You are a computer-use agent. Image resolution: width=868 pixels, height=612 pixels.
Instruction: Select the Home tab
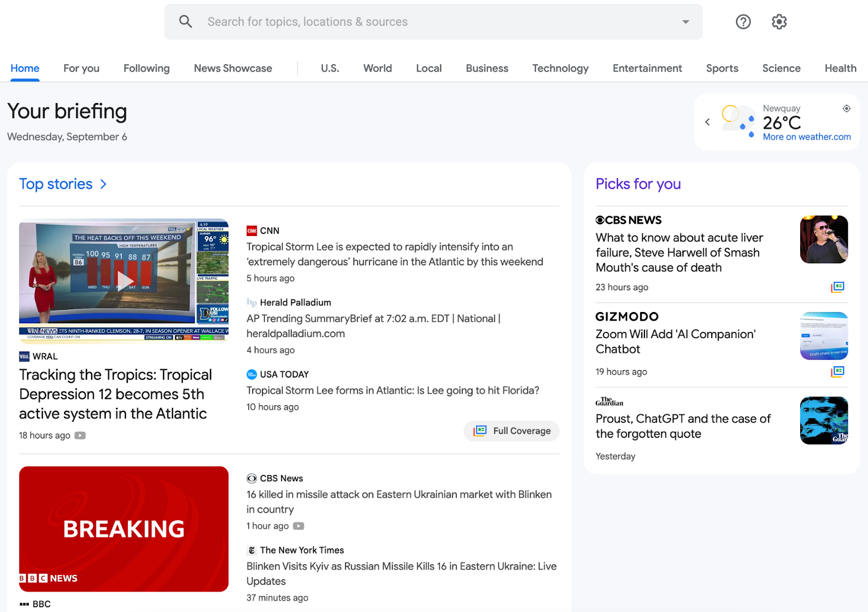[x=25, y=68]
